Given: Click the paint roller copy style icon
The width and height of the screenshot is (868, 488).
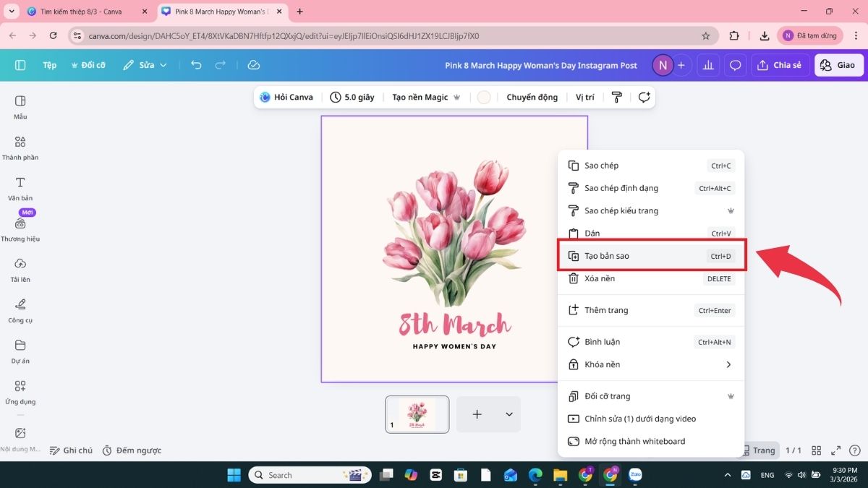Looking at the screenshot, I should click(x=616, y=98).
